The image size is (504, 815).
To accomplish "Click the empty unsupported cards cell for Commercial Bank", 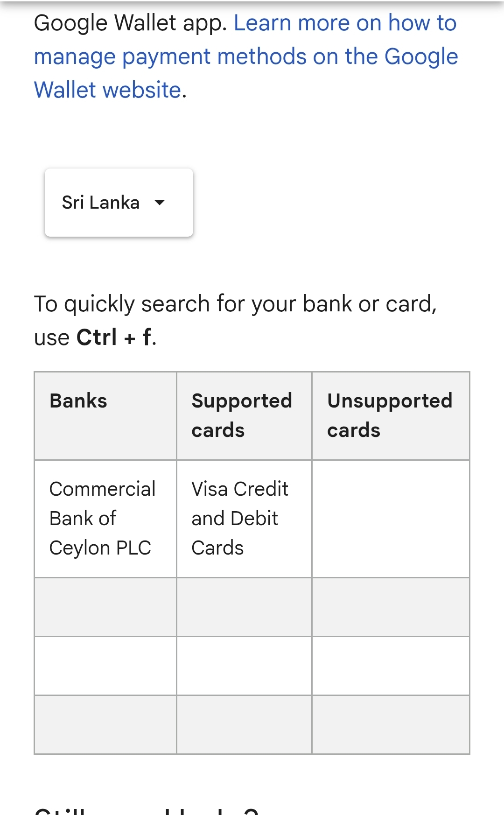I will click(x=391, y=519).
